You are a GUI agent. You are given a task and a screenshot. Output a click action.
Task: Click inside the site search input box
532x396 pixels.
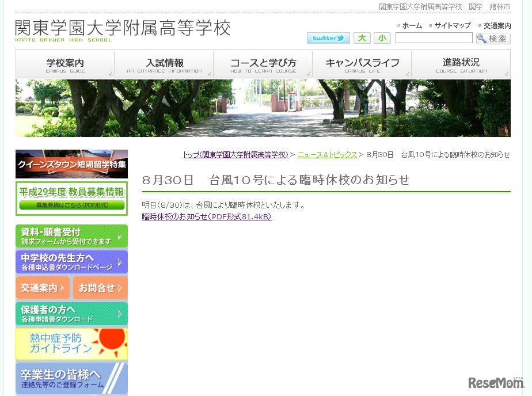(x=434, y=38)
